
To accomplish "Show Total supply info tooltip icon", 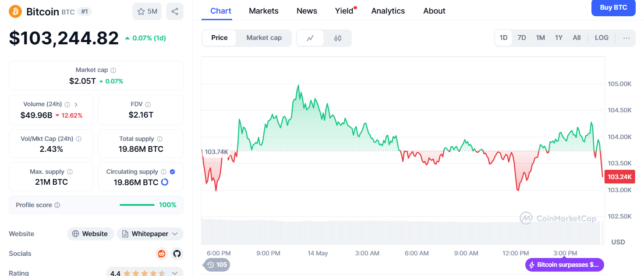I will coord(160,139).
